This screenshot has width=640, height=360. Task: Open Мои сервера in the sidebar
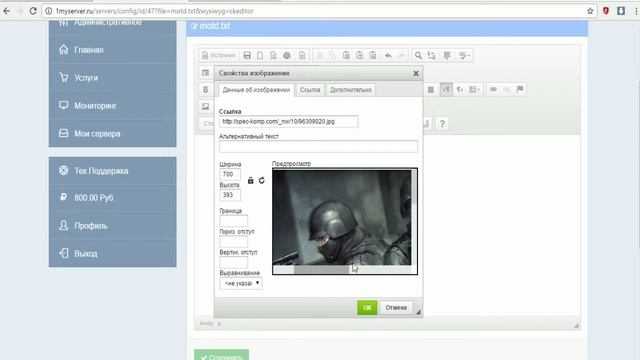[x=113, y=133]
